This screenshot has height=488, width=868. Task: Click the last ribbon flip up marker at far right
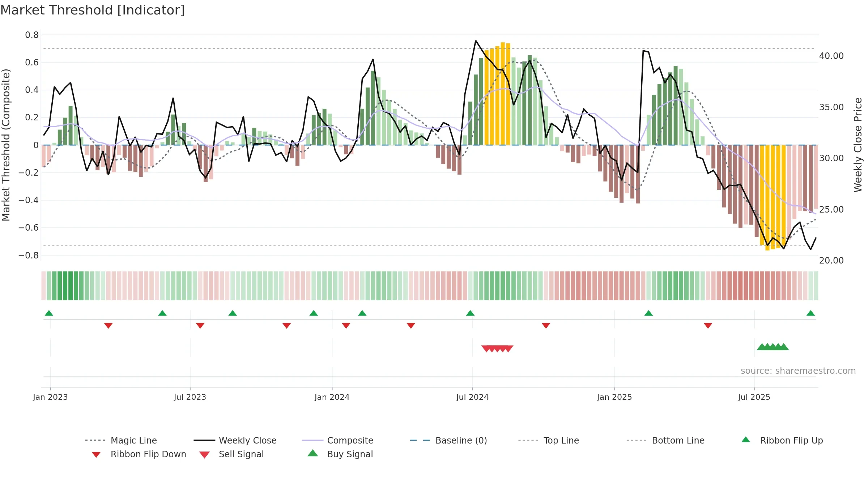pyautogui.click(x=810, y=313)
